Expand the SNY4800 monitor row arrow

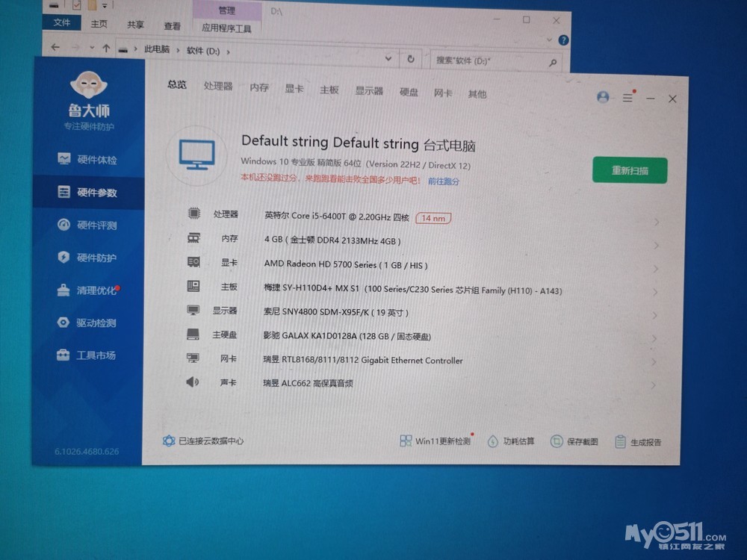click(x=655, y=315)
